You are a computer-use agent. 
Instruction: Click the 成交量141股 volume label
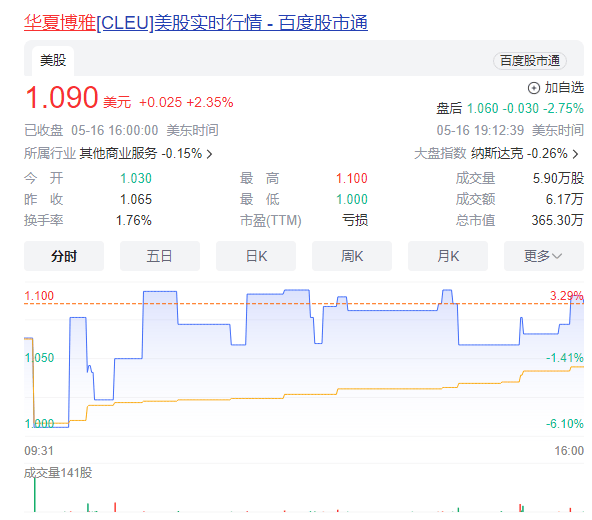[x=58, y=473]
